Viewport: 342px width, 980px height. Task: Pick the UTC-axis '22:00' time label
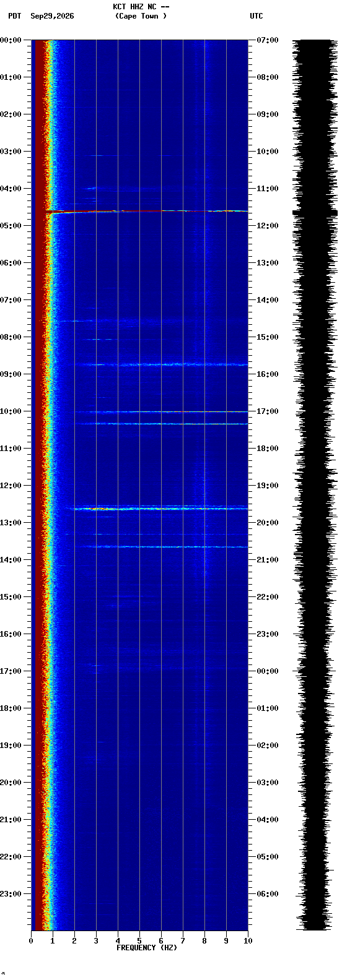(268, 597)
